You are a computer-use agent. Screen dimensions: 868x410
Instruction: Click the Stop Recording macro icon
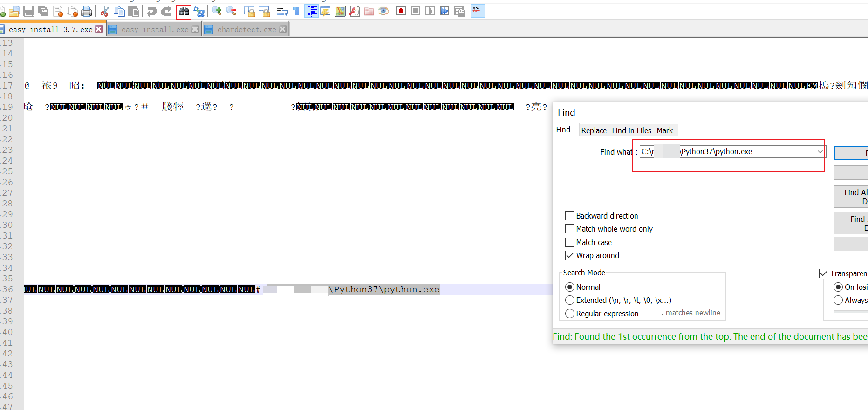click(x=416, y=11)
